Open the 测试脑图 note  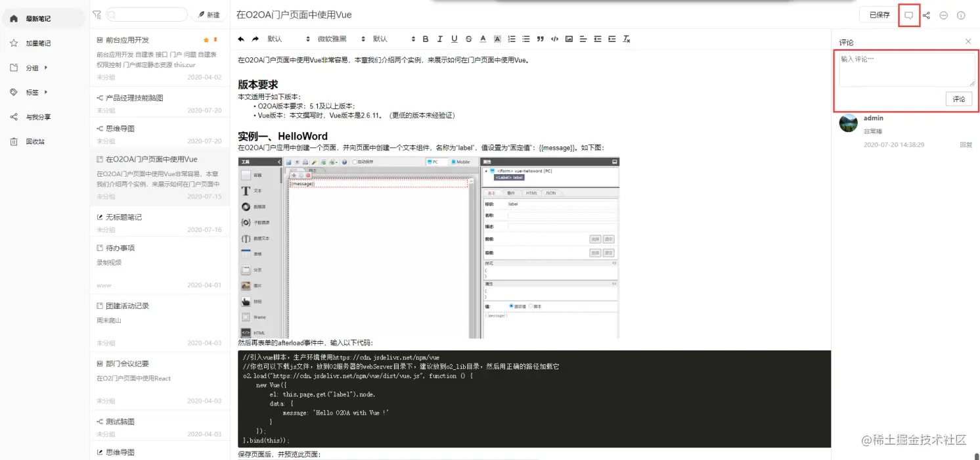[160, 427]
